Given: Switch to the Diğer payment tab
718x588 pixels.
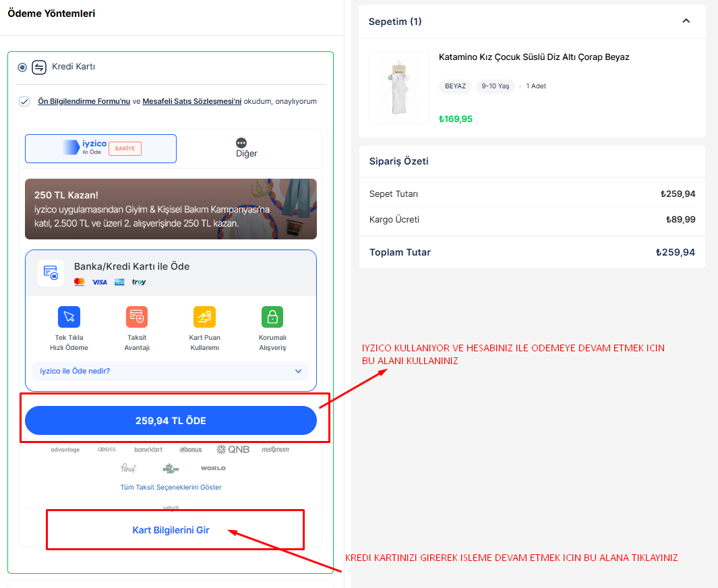Looking at the screenshot, I should point(246,148).
